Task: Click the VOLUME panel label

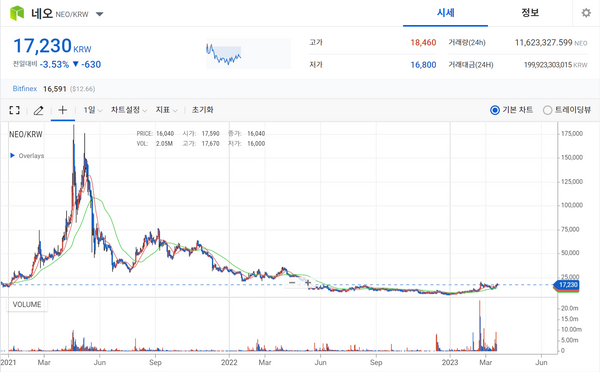Action: (27, 305)
